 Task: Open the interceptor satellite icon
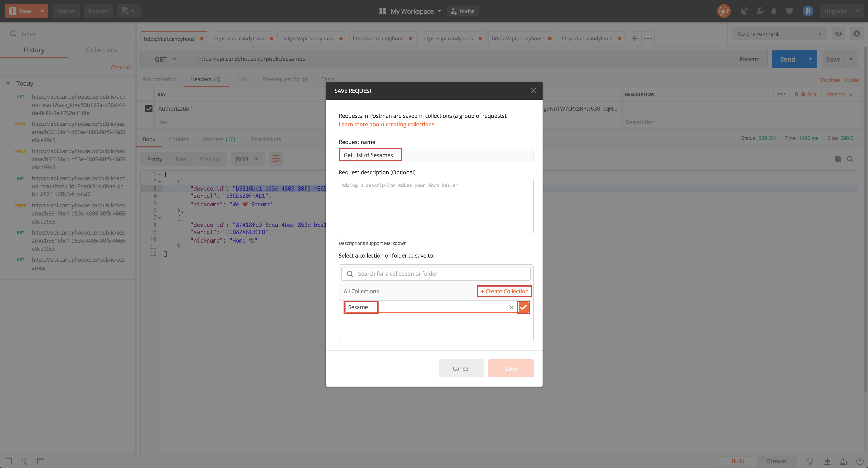pos(744,11)
